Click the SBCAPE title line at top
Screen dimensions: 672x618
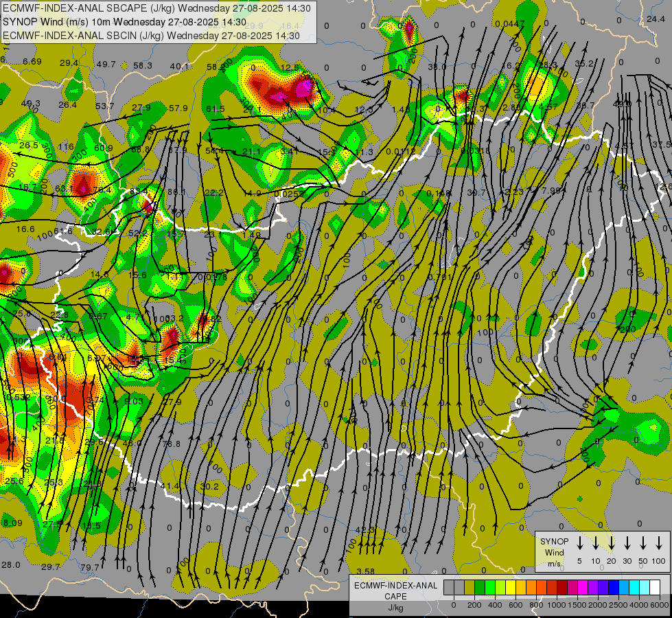pos(159,8)
